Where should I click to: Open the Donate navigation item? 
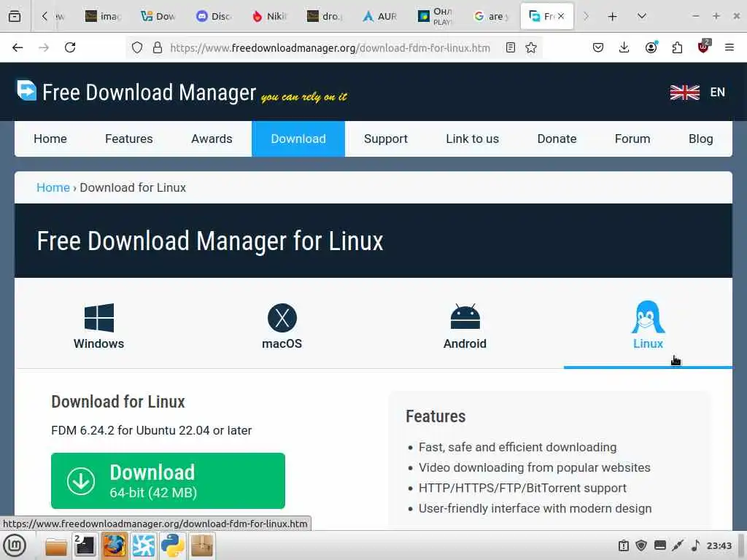[557, 139]
